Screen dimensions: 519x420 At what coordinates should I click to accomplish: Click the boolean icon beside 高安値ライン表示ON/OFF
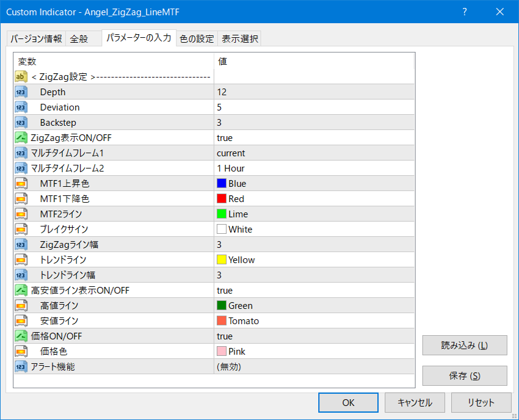tap(21, 290)
